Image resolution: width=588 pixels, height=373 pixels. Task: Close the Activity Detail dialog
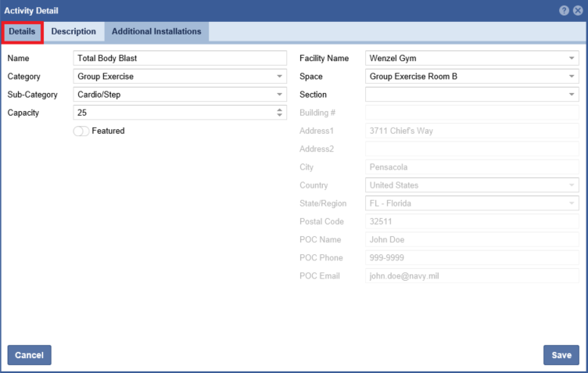click(577, 10)
